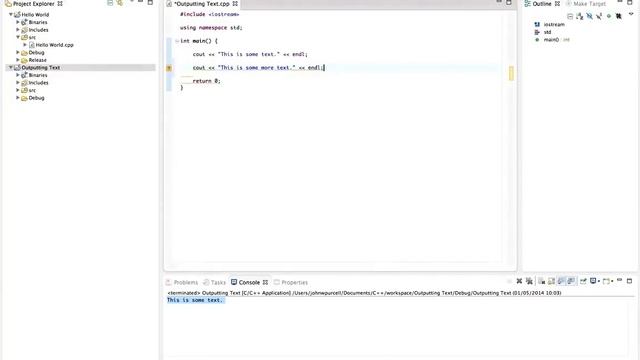The image size is (640, 360).
Task: Click the warning marker in editor gutter
Action: pos(169,68)
